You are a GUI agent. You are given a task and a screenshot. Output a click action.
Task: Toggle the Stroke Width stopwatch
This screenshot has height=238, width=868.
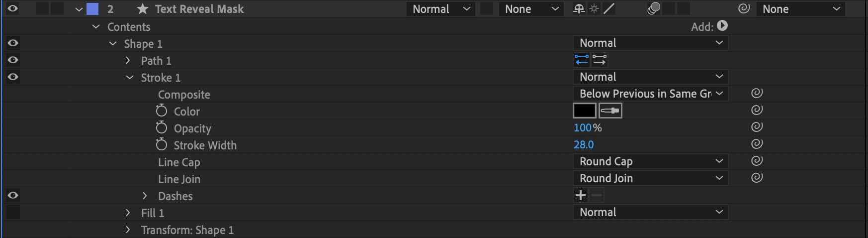[x=161, y=144]
